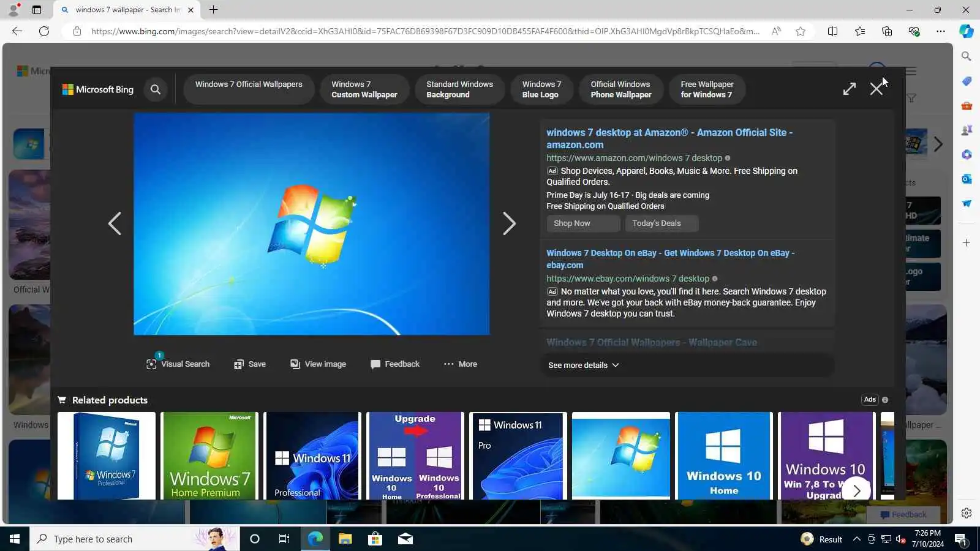
Task: Open Tools in the Edge sidebar
Action: [x=967, y=106]
